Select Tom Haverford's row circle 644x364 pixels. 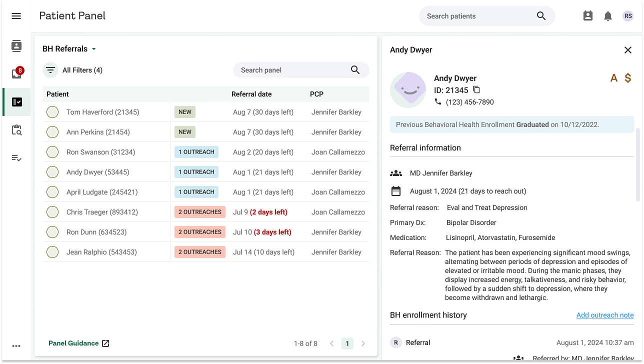(x=52, y=112)
